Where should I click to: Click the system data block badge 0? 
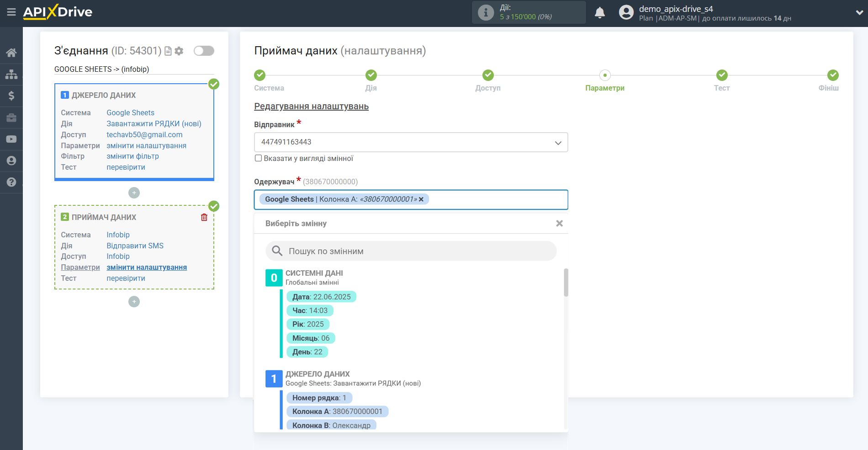[274, 278]
